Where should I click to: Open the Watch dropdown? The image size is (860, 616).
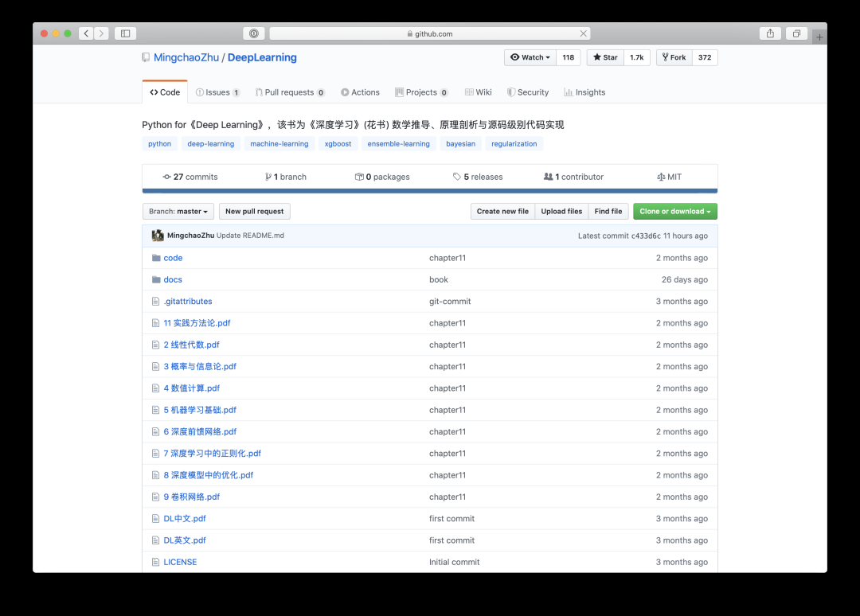pos(530,57)
